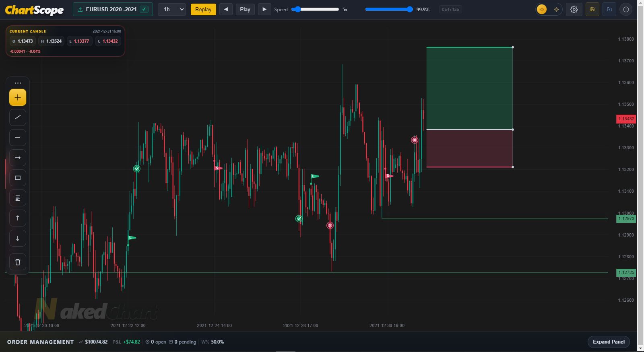Viewport: 644px width, 352px height.
Task: Open the EURUSD 2020-2021 dataset selector
Action: (113, 9)
